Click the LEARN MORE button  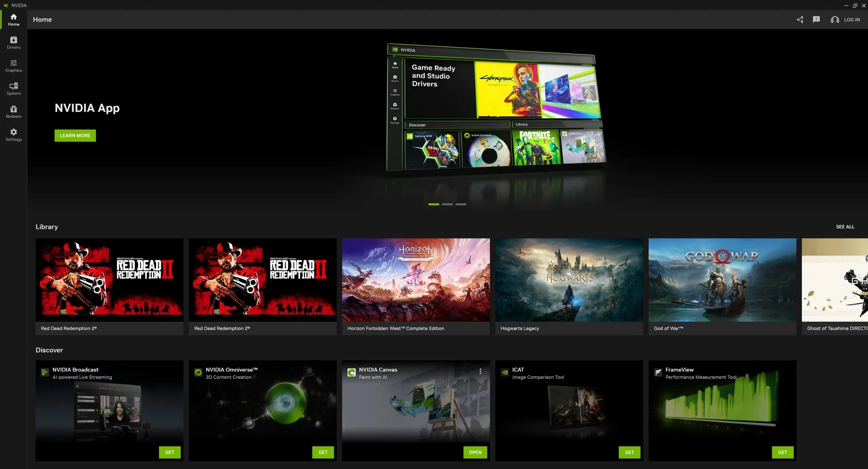(x=75, y=136)
